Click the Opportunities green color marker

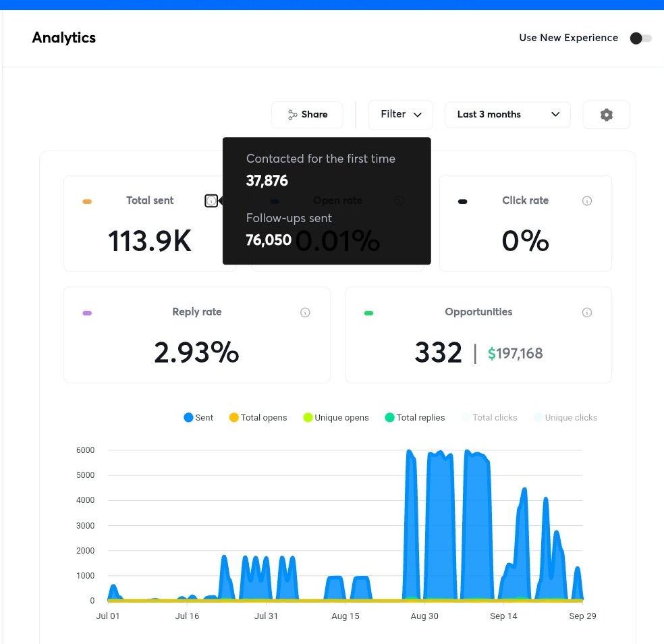(x=368, y=313)
